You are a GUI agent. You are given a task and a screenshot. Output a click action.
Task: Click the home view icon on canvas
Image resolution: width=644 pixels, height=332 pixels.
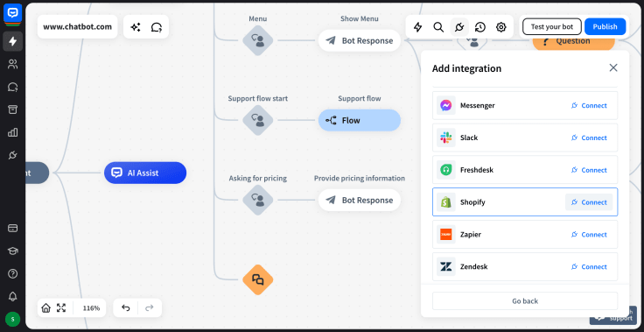pos(46,307)
